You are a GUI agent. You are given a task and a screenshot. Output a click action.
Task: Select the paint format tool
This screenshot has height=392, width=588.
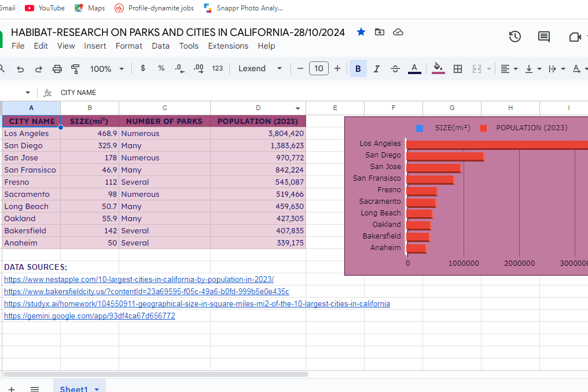[75, 69]
